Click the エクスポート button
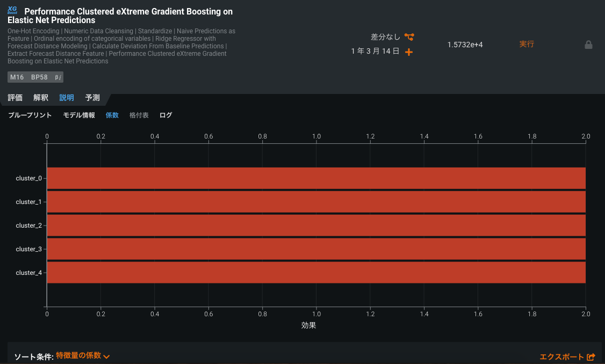The height and width of the screenshot is (364, 605). (x=561, y=356)
